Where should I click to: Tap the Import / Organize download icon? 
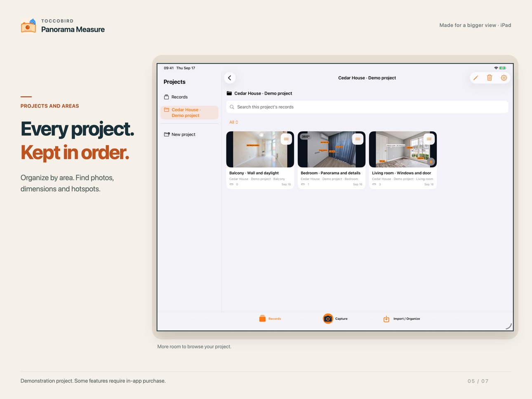coord(386,319)
